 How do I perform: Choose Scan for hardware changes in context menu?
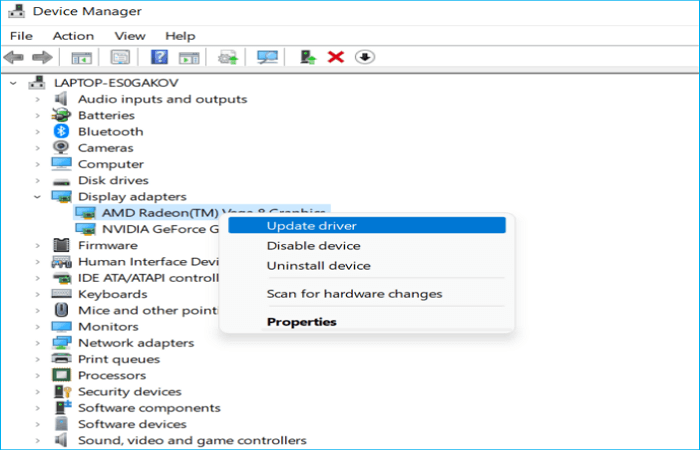[367, 294]
